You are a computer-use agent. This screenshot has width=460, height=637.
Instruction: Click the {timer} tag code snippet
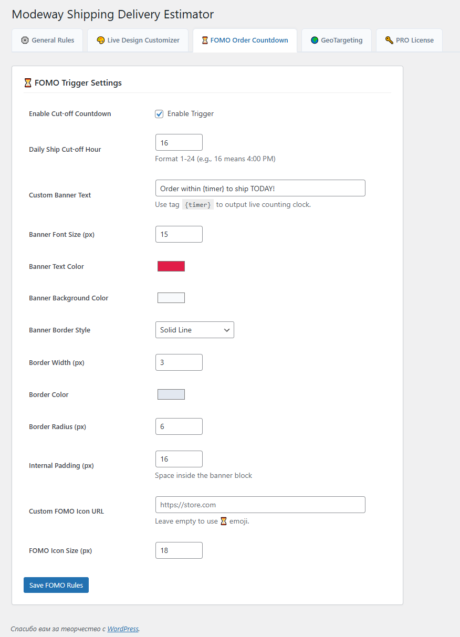point(198,205)
